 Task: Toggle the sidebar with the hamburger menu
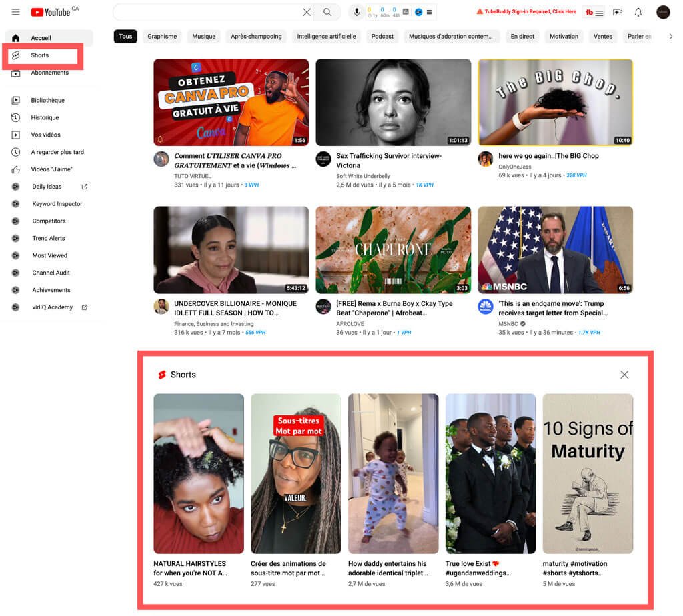point(15,12)
